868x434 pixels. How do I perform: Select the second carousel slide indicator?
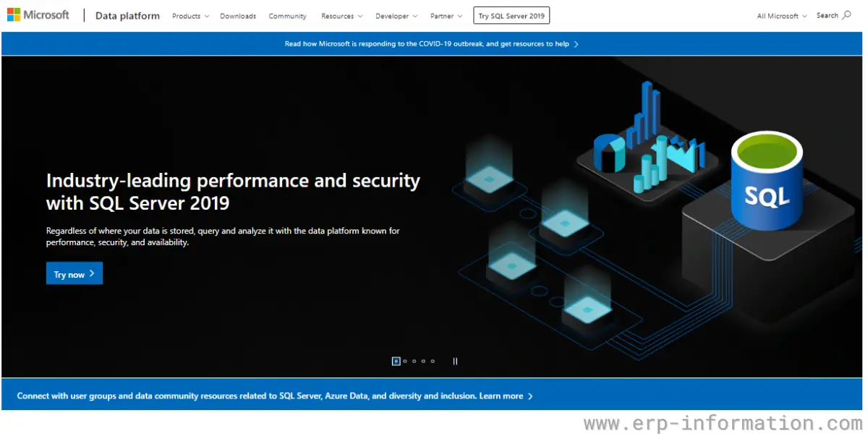coord(405,361)
